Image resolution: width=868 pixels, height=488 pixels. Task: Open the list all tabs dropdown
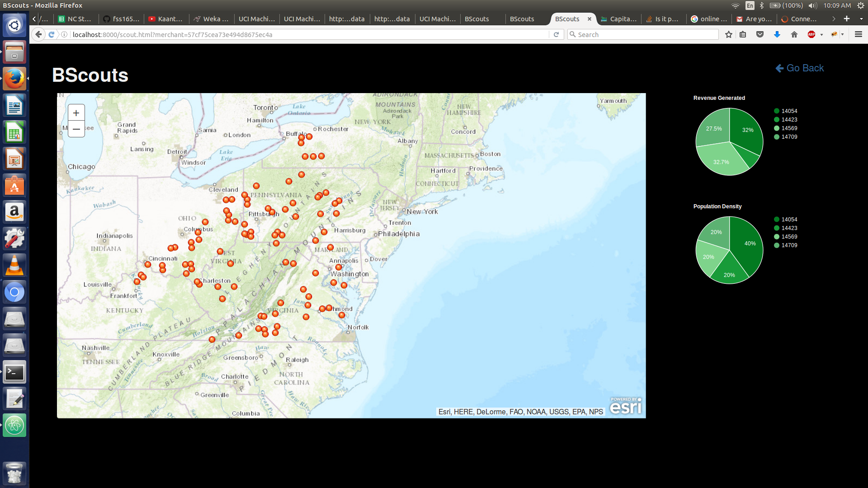click(861, 19)
